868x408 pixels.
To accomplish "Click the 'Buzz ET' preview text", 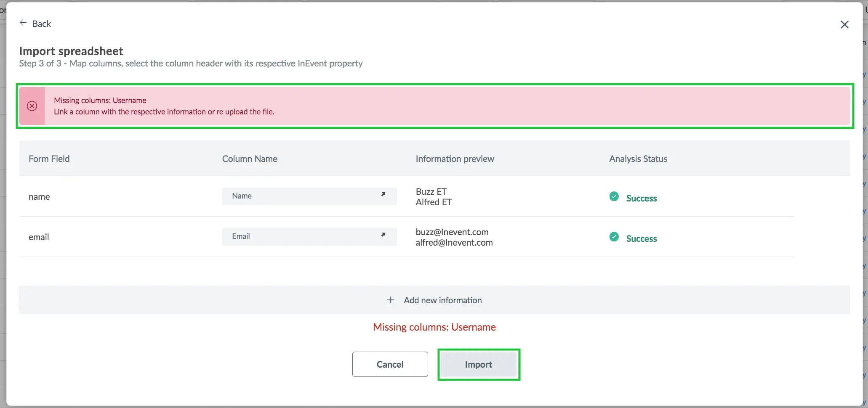I will (x=431, y=192).
